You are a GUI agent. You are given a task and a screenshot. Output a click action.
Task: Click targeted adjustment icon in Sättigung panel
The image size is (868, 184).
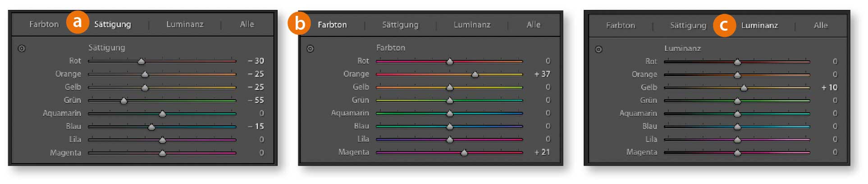point(22,48)
